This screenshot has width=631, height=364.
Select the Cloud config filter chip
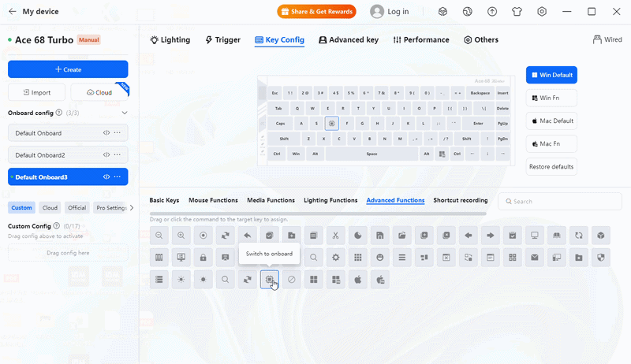pyautogui.click(x=50, y=208)
